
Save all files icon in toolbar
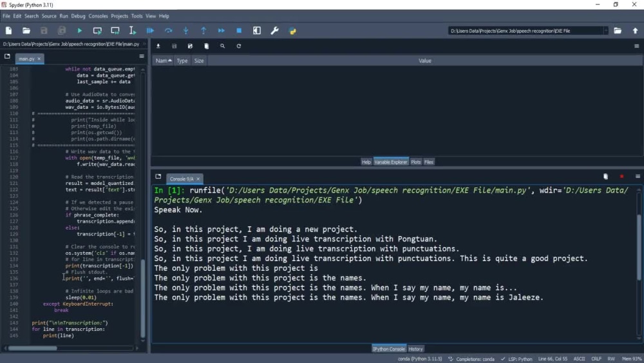(x=62, y=31)
